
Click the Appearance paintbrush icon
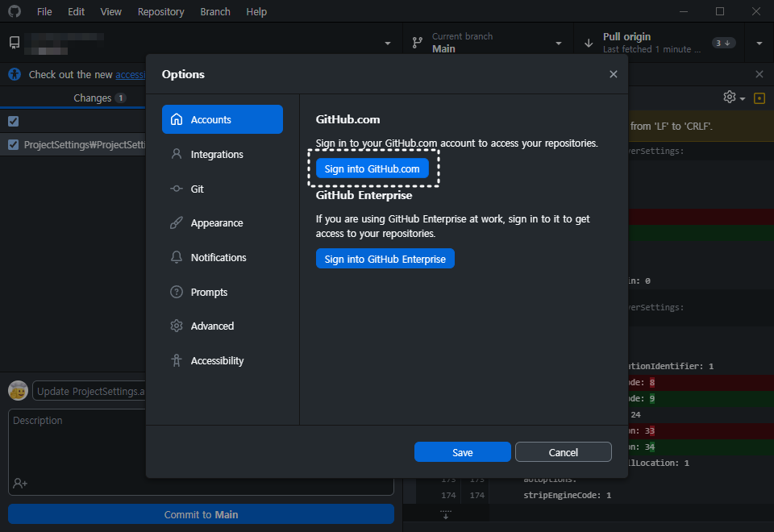point(177,223)
